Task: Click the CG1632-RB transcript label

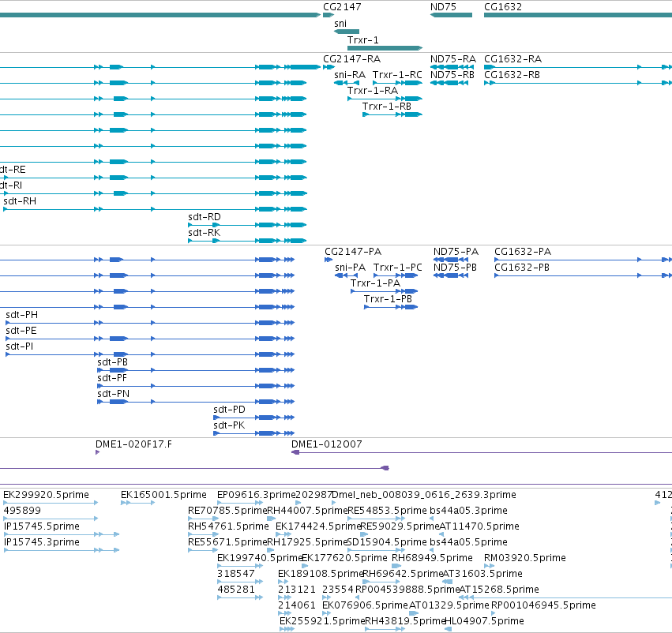Action: 512,74
